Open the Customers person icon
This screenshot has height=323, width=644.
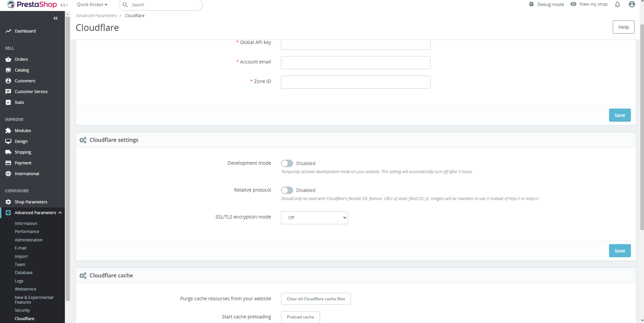click(x=8, y=81)
